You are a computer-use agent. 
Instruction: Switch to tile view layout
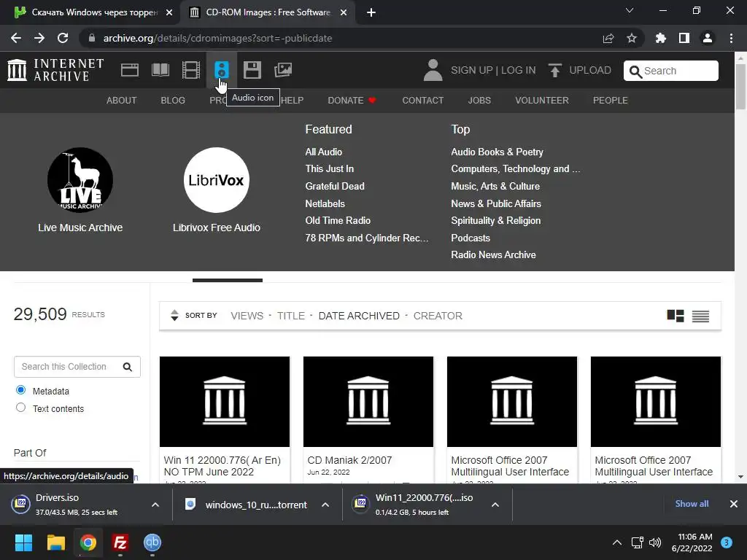pyautogui.click(x=676, y=316)
